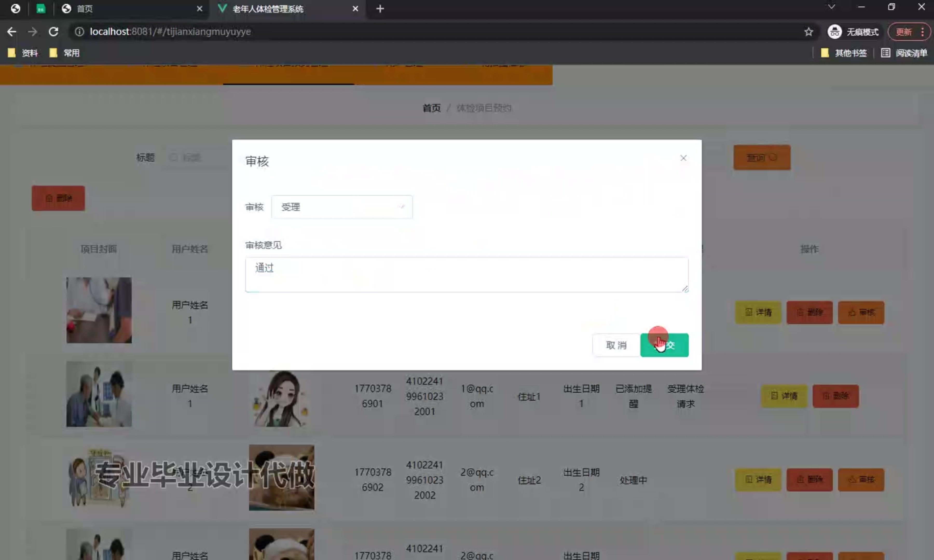Open the 审核 dropdown showing 受理
The height and width of the screenshot is (560, 934).
tap(342, 207)
